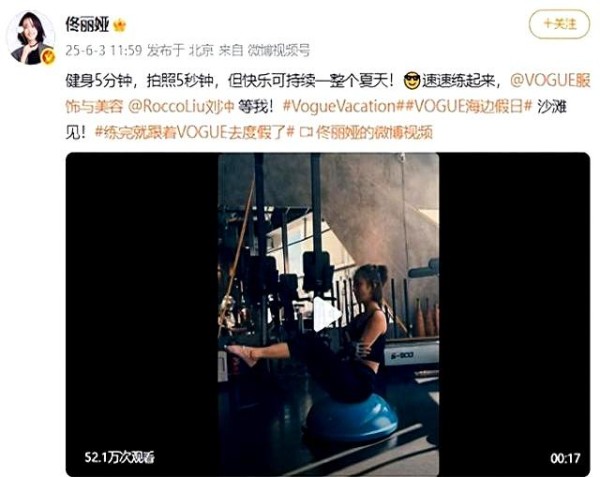Click the +关注 follow button
This screenshot has height=477, width=600.
pyautogui.click(x=559, y=24)
